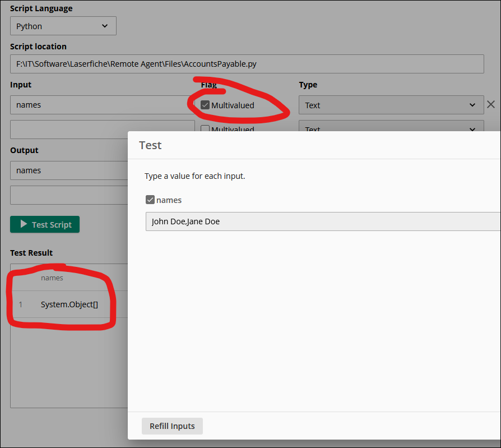Focus the first Input field containing names
Viewport: 501px width, 448px height.
(x=101, y=105)
